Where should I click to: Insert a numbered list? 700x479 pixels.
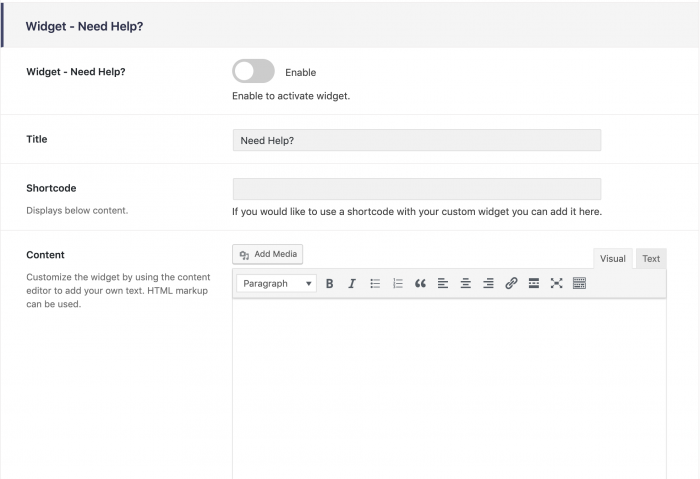click(398, 283)
